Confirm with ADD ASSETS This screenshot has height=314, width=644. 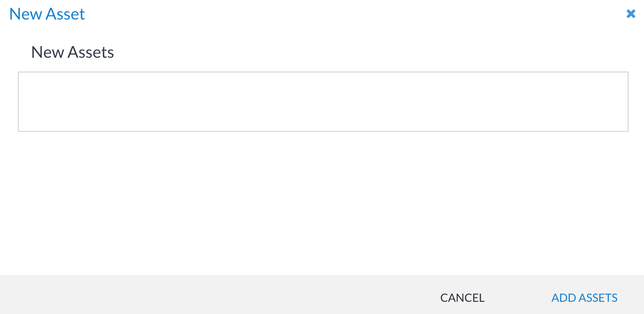[584, 298]
